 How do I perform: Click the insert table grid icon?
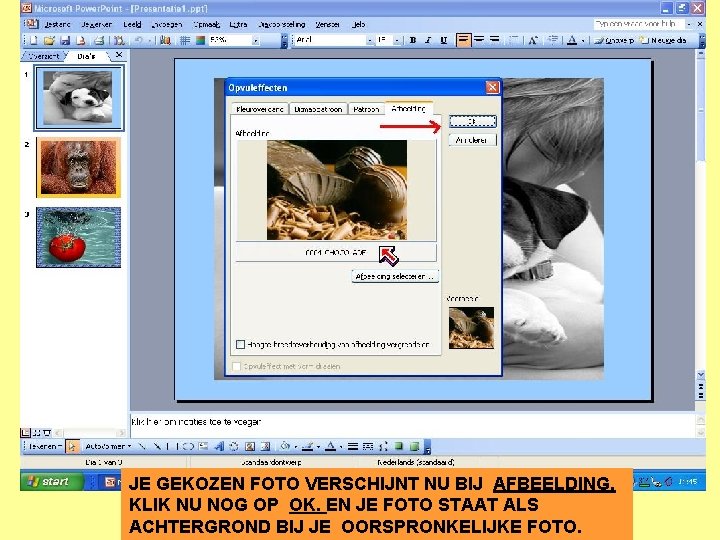(185, 40)
